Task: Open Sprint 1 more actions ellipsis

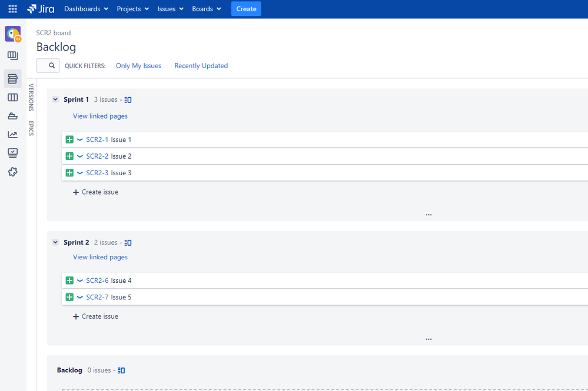Action: (x=428, y=215)
